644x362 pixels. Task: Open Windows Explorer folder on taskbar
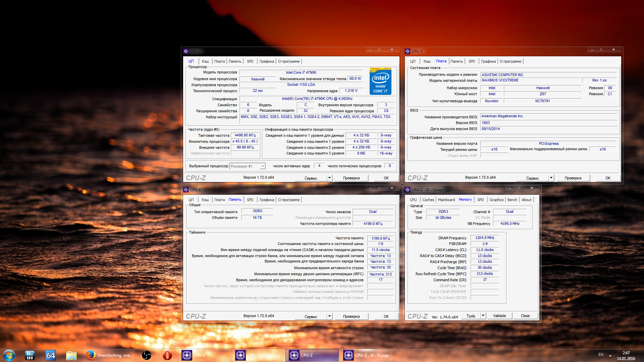click(x=71, y=355)
